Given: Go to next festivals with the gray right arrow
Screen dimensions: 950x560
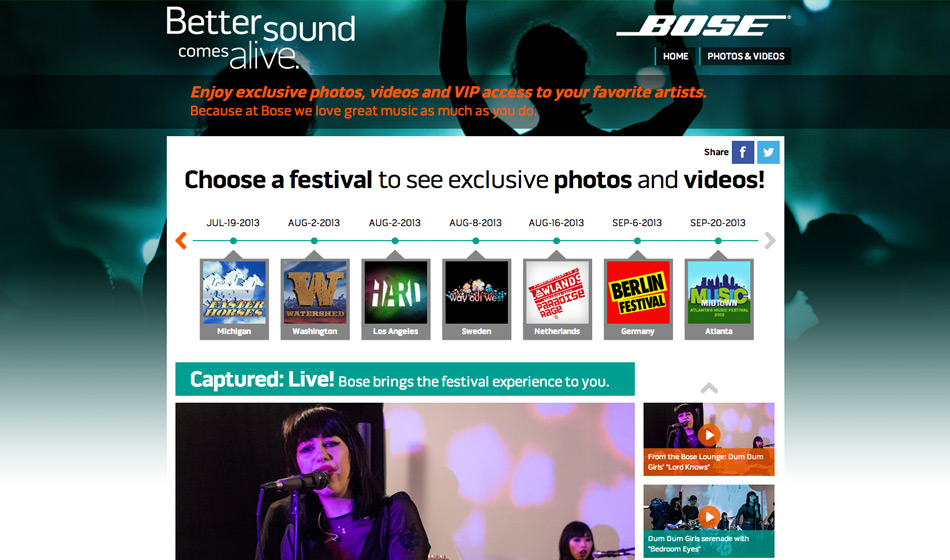Looking at the screenshot, I should coord(770,241).
